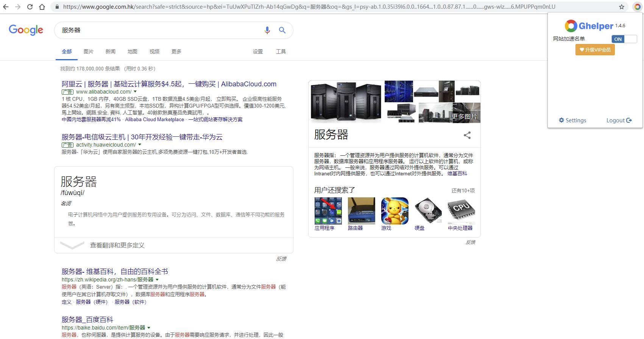The image size is (644, 339).
Task: Reload the page with the refresh icon
Action: click(x=30, y=7)
